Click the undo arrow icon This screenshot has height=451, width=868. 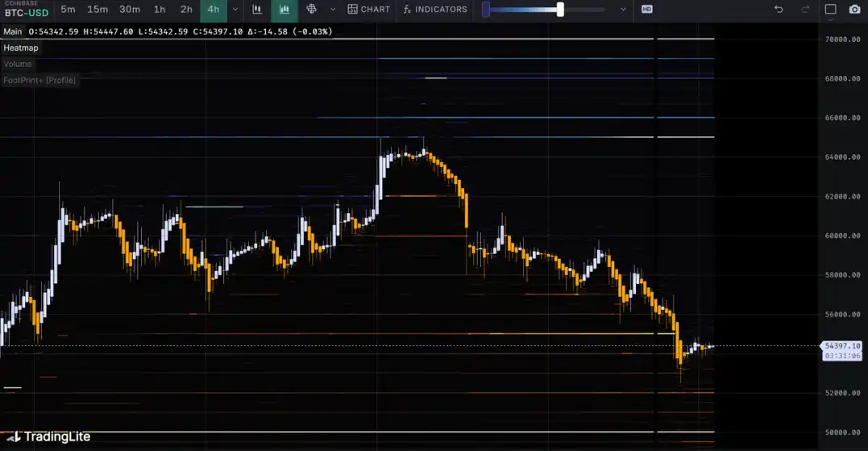pos(778,10)
